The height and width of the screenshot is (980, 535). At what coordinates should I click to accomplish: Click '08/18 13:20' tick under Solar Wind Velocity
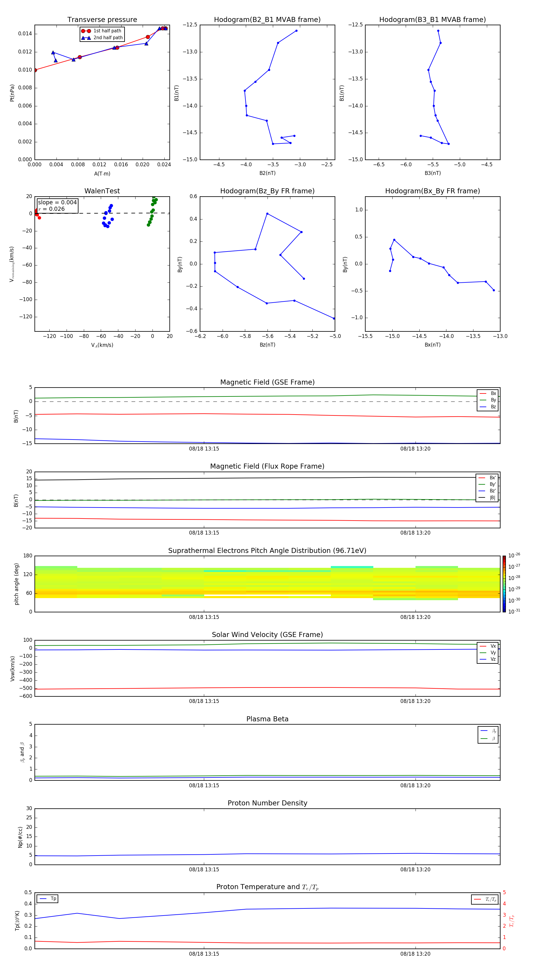click(416, 701)
